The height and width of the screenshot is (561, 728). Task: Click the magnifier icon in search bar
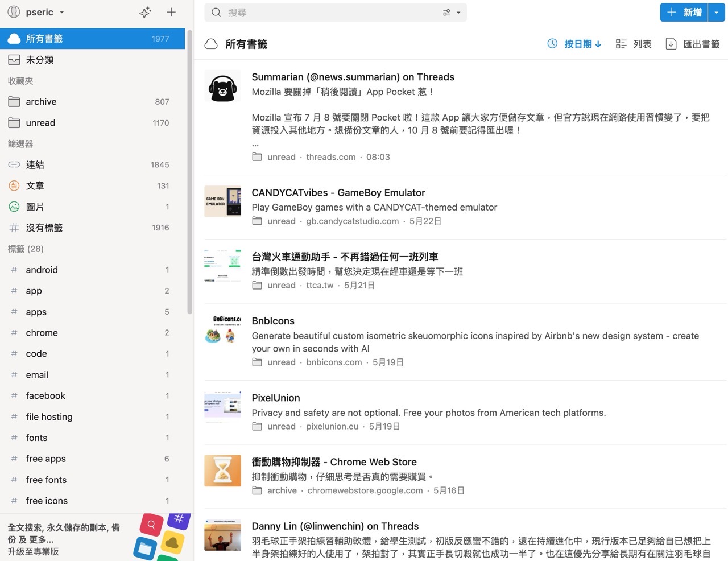216,13
